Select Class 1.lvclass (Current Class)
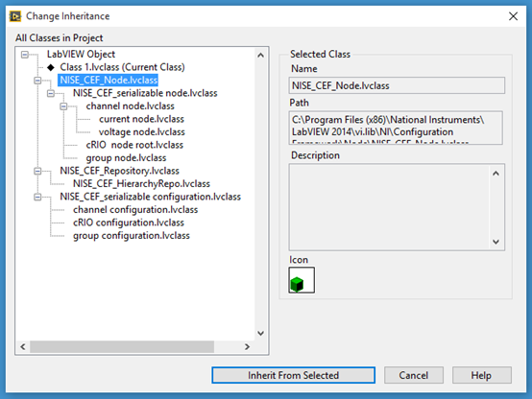 123,67
